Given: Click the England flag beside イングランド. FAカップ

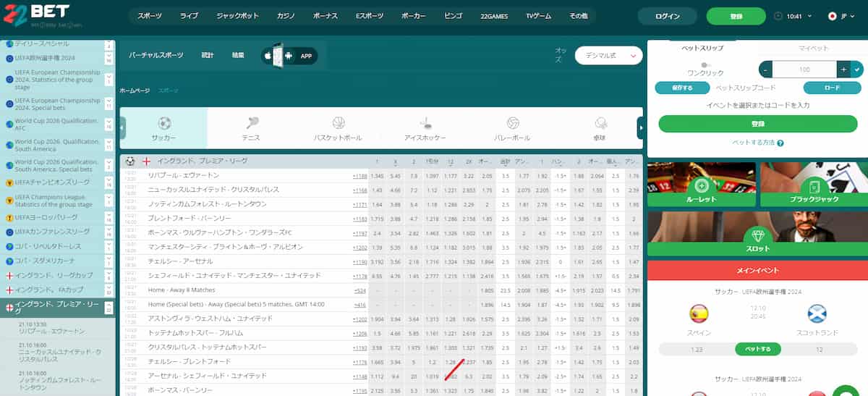Looking at the screenshot, I should click(x=9, y=290).
